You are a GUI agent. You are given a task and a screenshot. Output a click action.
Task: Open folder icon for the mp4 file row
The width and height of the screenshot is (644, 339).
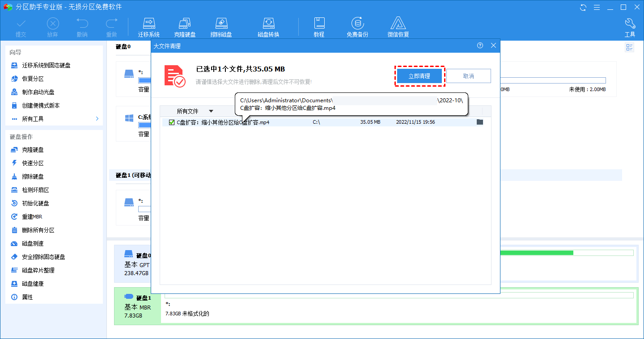click(x=480, y=122)
